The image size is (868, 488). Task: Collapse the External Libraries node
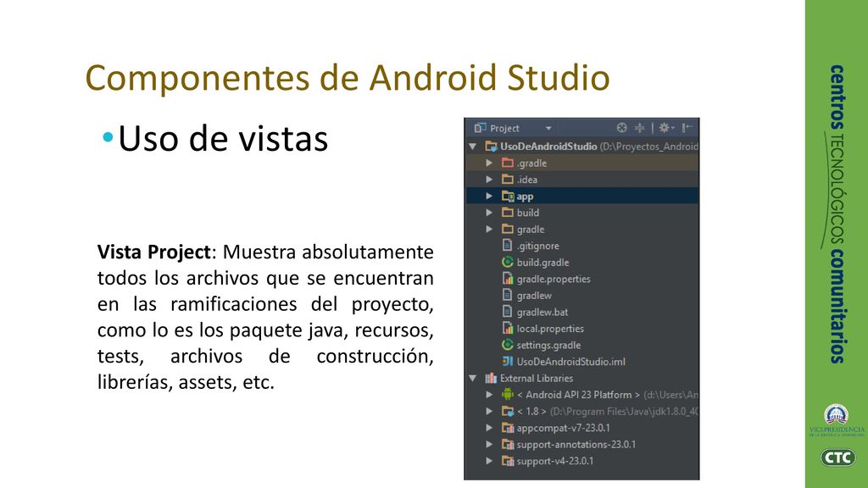coord(473,379)
